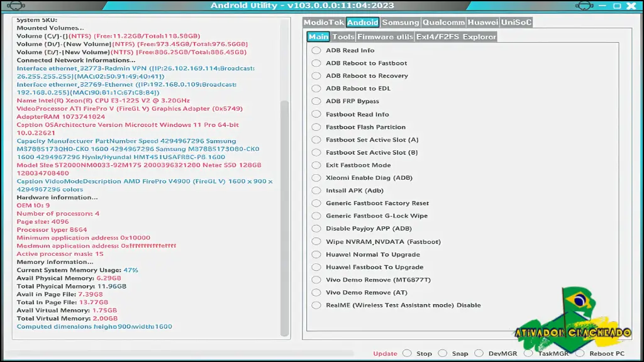The height and width of the screenshot is (362, 644).
Task: Maximize the Android Utility window
Action: [x=617, y=6]
